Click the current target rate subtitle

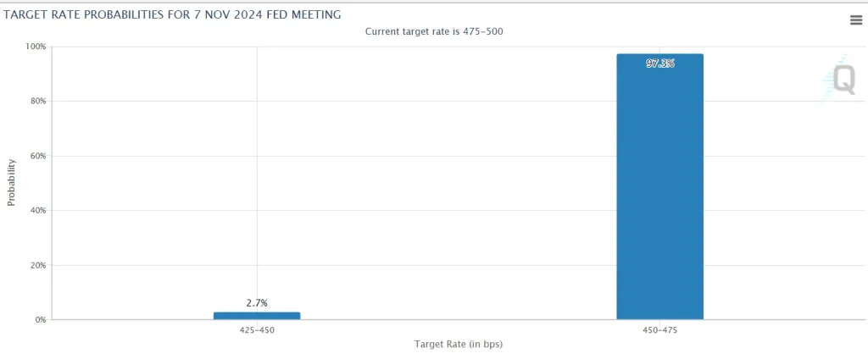434,31
